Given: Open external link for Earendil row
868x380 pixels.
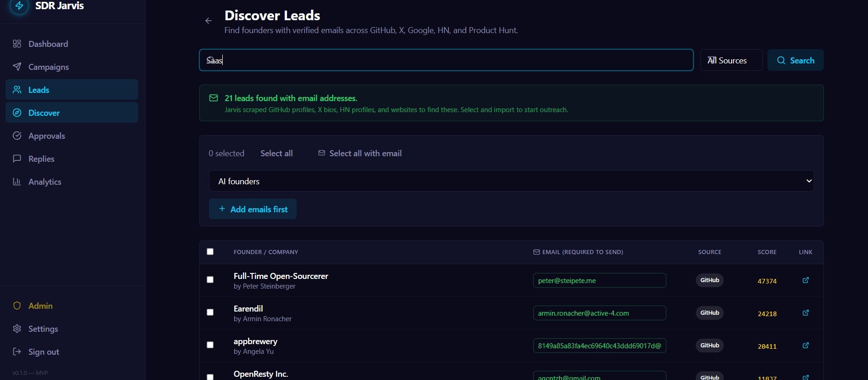Looking at the screenshot, I should [x=806, y=313].
